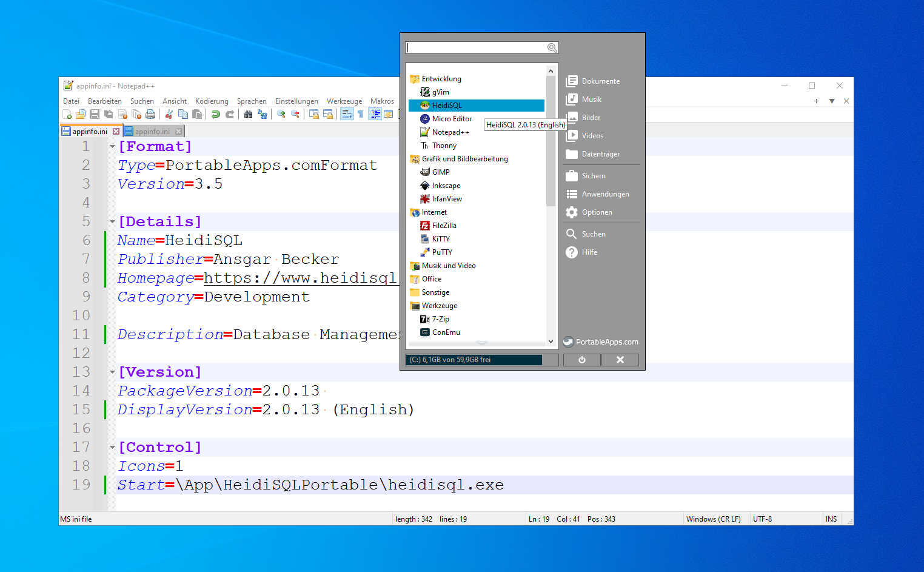Collapse the Werkzeuge folder
The height and width of the screenshot is (572, 924).
pos(440,306)
